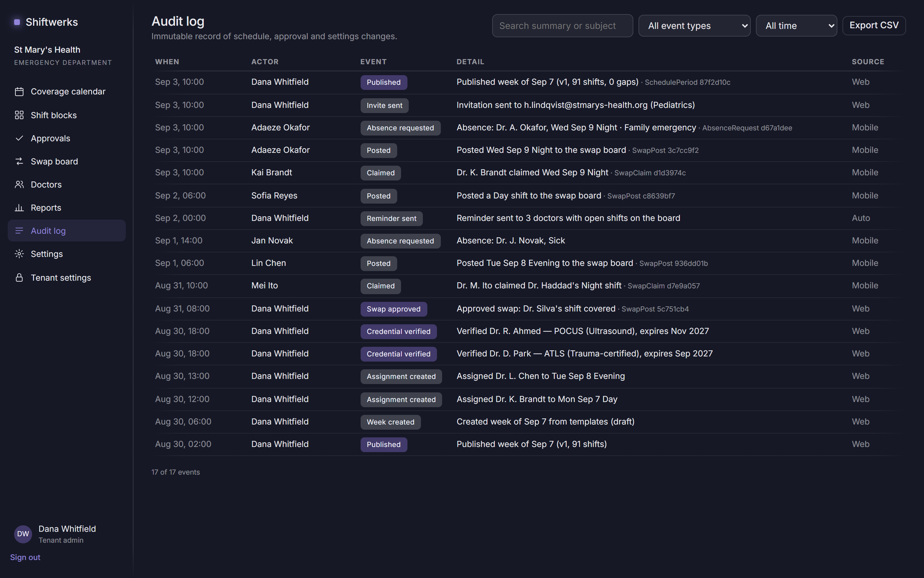924x578 pixels.
Task: Click the Mei Ito actor cell
Action: point(264,285)
